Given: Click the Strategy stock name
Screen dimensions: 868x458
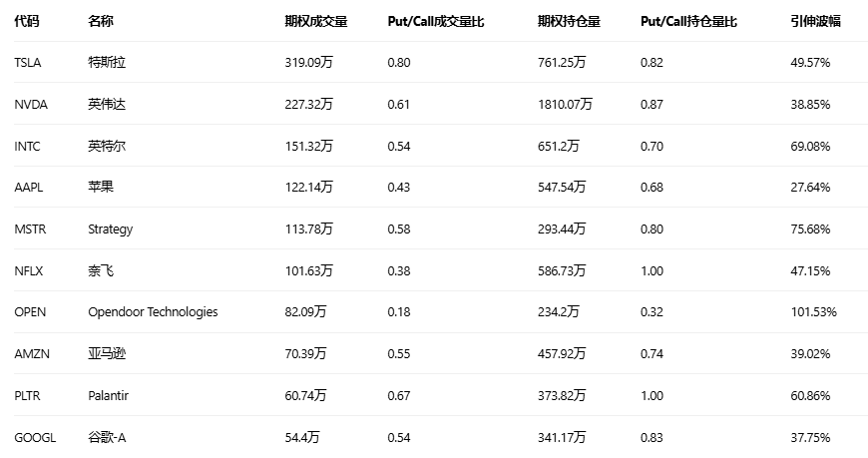Looking at the screenshot, I should 110,229.
